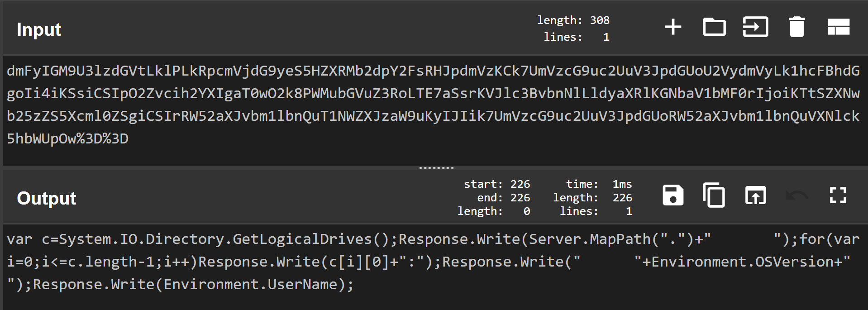
Task: Click the input length and lines stats
Action: click(x=573, y=29)
